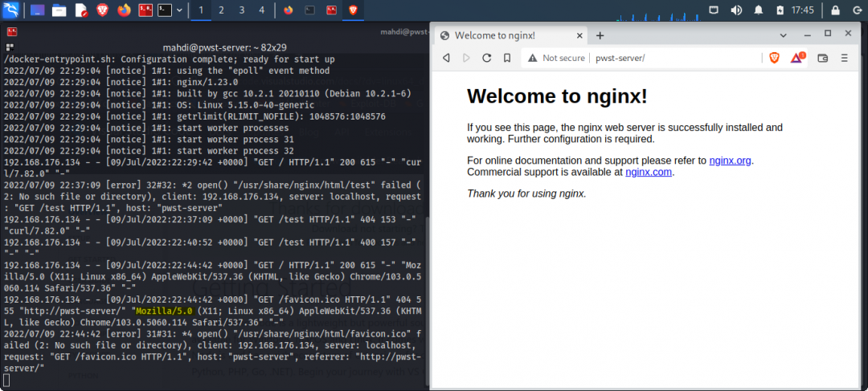Switch to workspace 4
Screen dimensions: 868x391
[x=262, y=10]
